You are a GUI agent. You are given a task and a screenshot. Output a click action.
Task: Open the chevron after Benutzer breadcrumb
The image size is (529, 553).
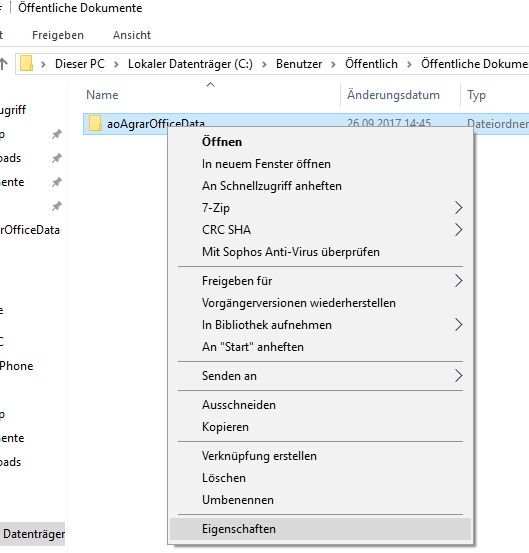tap(333, 64)
